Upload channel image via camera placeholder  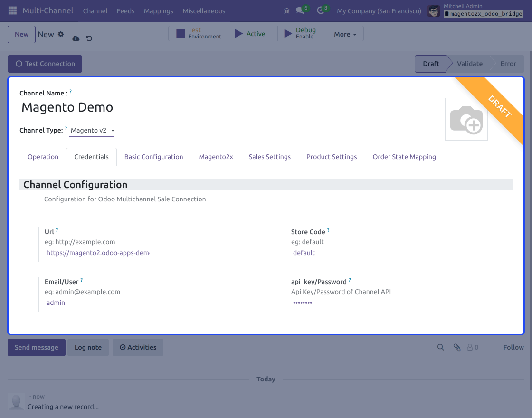(466, 119)
